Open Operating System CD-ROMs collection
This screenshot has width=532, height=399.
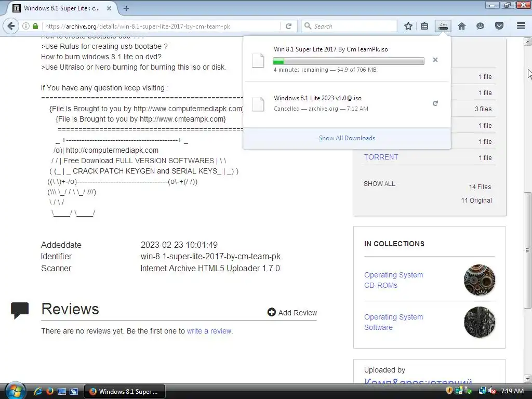click(x=394, y=280)
